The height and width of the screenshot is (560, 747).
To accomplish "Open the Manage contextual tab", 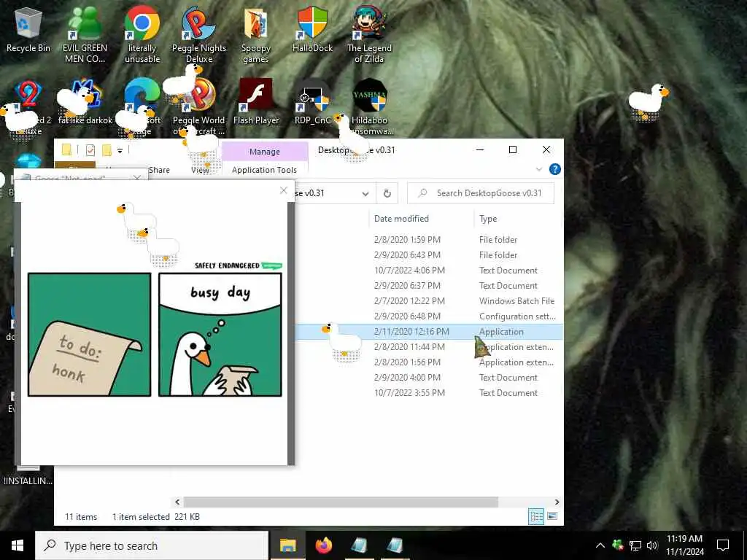I will pyautogui.click(x=264, y=152).
